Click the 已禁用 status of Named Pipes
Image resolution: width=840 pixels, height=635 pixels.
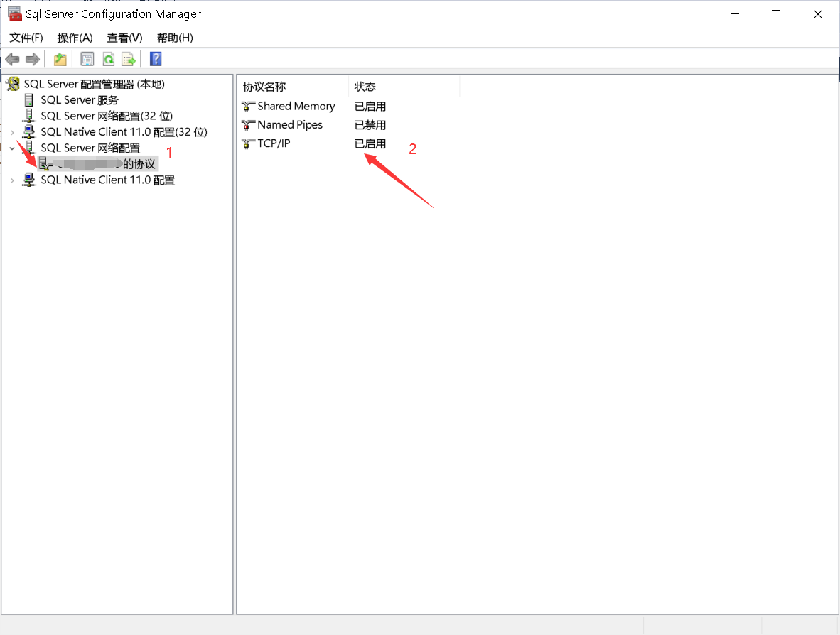click(x=370, y=125)
